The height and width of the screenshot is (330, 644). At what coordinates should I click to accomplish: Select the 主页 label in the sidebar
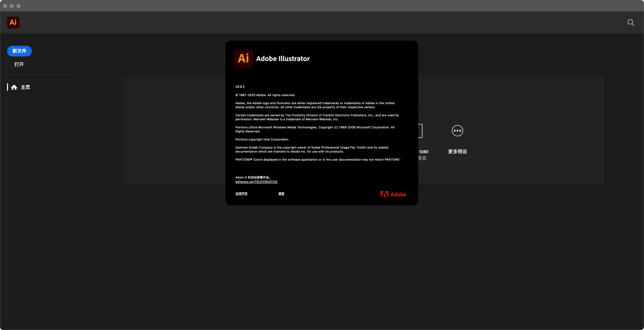click(25, 87)
